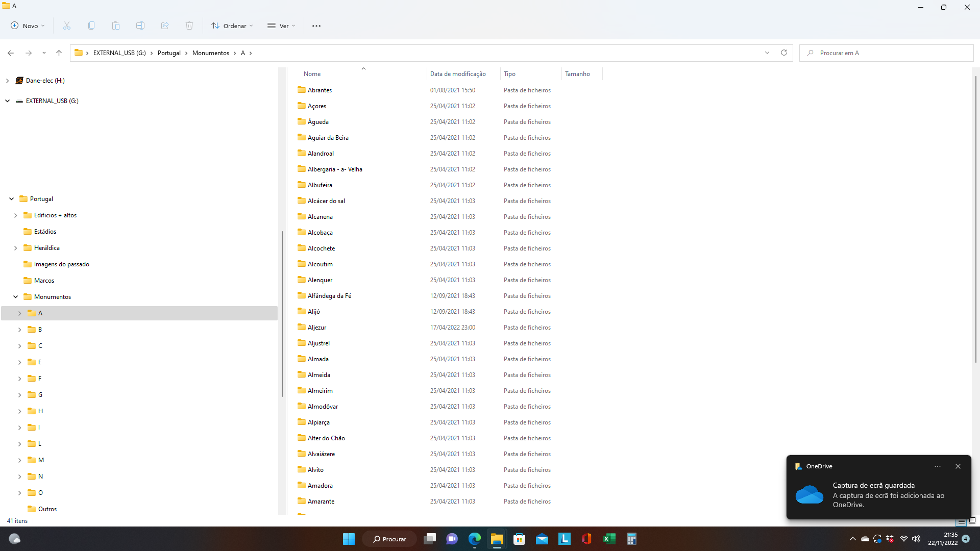Click the Share icon in toolbar

[x=165, y=26]
